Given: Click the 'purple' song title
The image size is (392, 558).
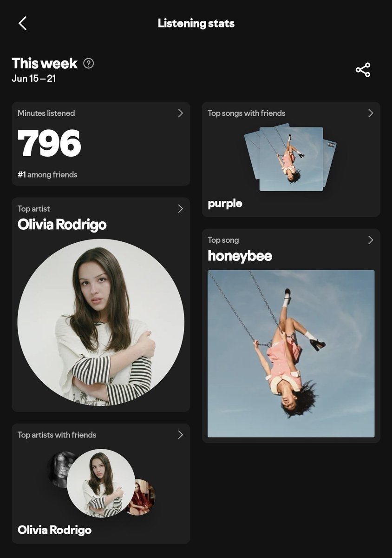Looking at the screenshot, I should (225, 204).
